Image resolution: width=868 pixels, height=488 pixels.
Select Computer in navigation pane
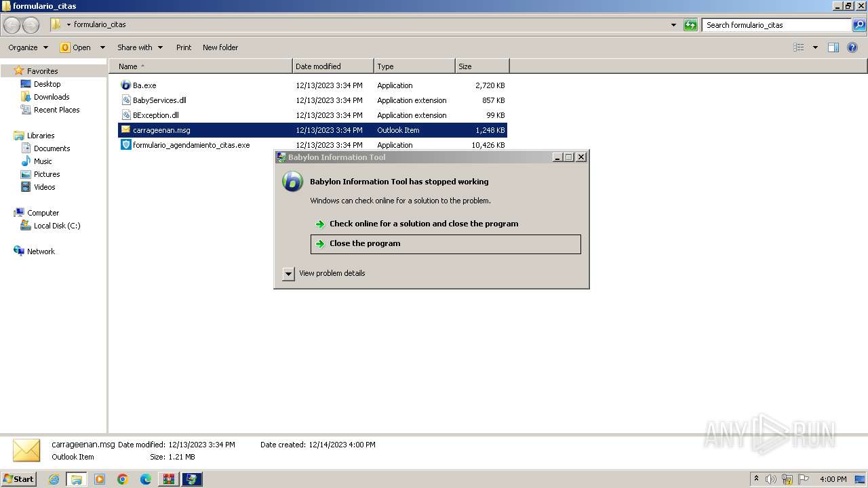point(43,213)
